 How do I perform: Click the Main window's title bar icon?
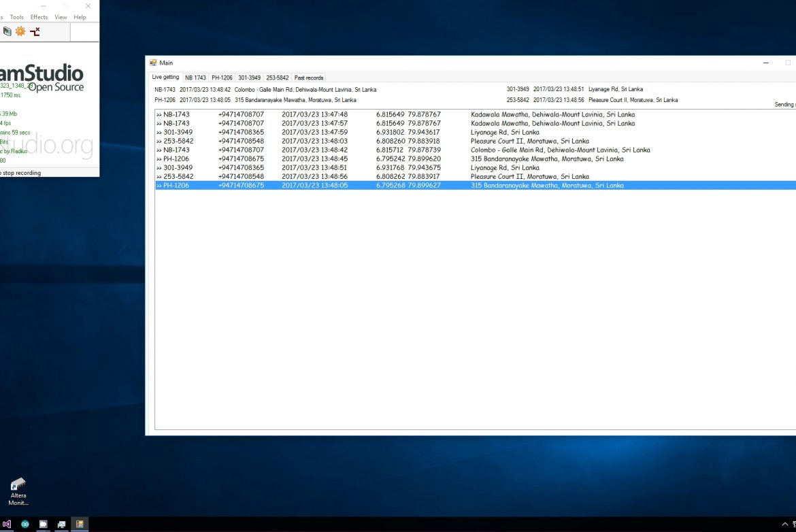tap(153, 63)
